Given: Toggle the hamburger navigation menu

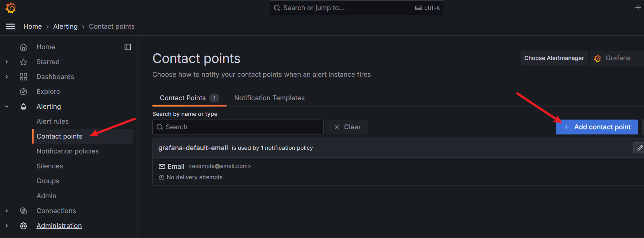Looking at the screenshot, I should point(10,26).
